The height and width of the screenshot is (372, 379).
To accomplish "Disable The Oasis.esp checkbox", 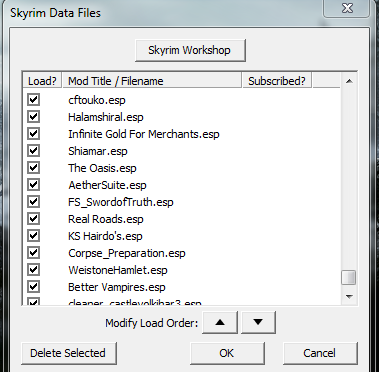I will (33, 168).
